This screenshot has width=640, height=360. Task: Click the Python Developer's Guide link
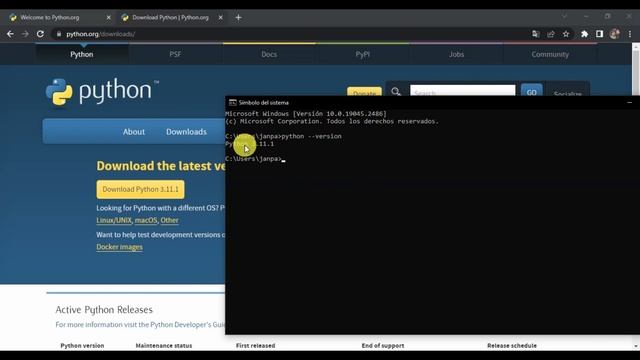click(187, 325)
